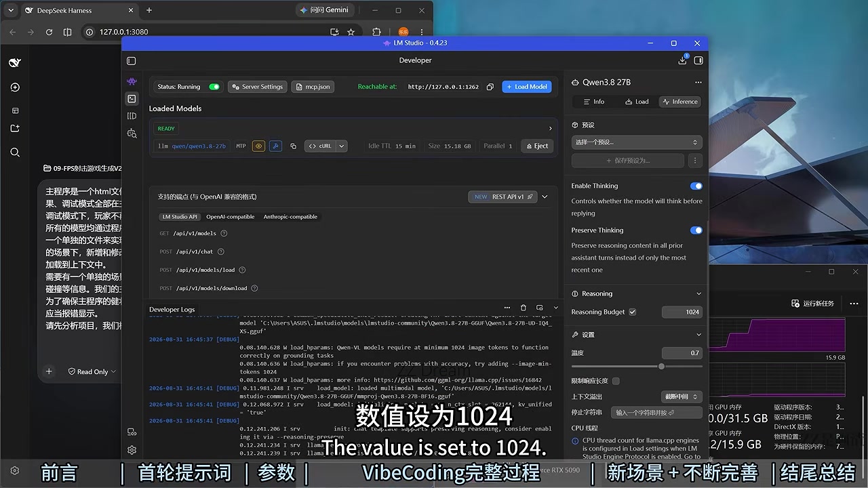Open the more options next to save preset
This screenshot has width=868, height=488.
click(694, 161)
